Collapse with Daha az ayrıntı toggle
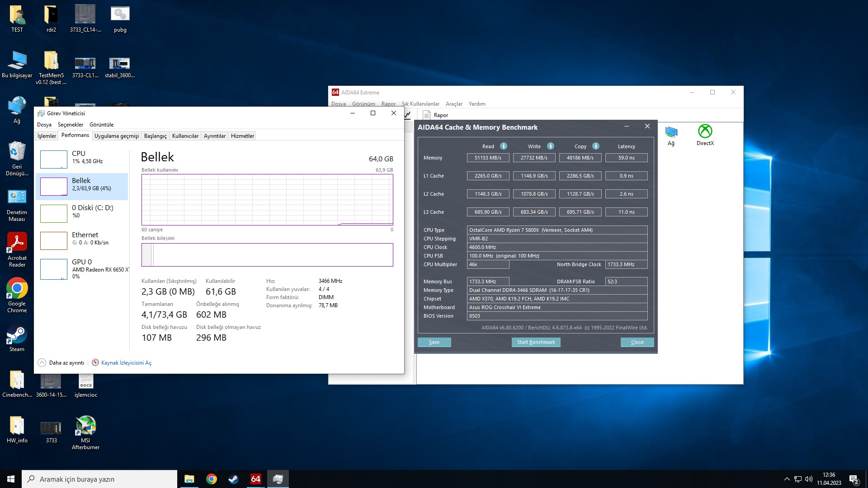The image size is (868, 488). [61, 362]
